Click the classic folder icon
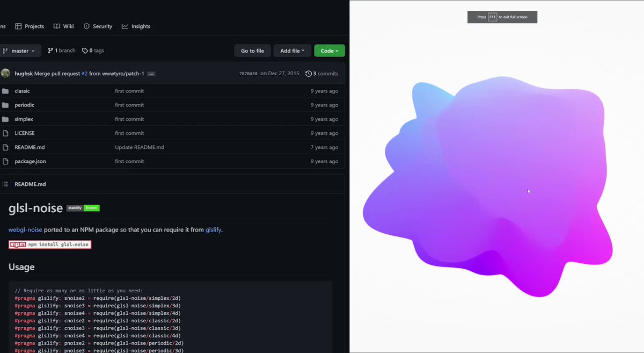644x353 pixels. tap(5, 91)
